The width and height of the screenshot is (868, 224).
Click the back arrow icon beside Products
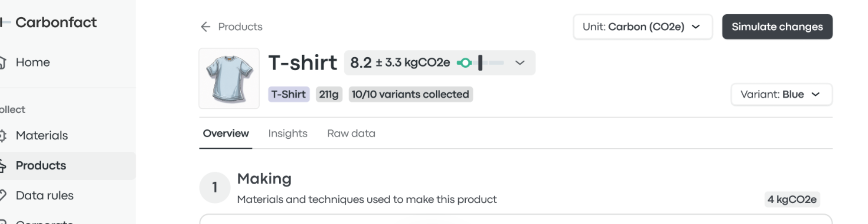[x=205, y=27]
